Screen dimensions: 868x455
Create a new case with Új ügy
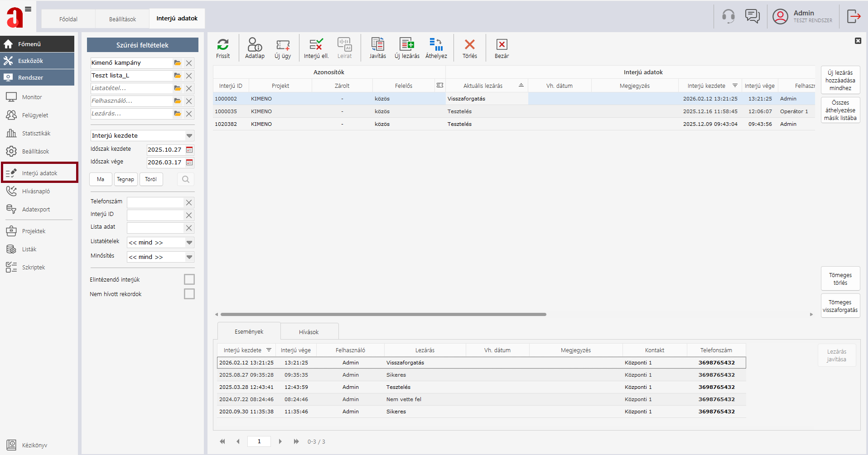point(283,45)
